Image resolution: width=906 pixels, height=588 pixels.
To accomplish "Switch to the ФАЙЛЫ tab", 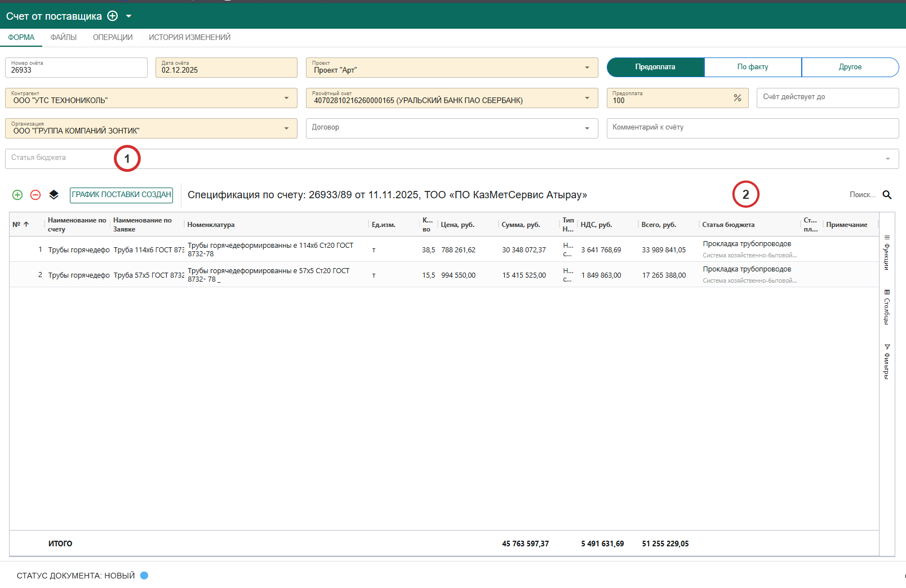I will pos(64,37).
